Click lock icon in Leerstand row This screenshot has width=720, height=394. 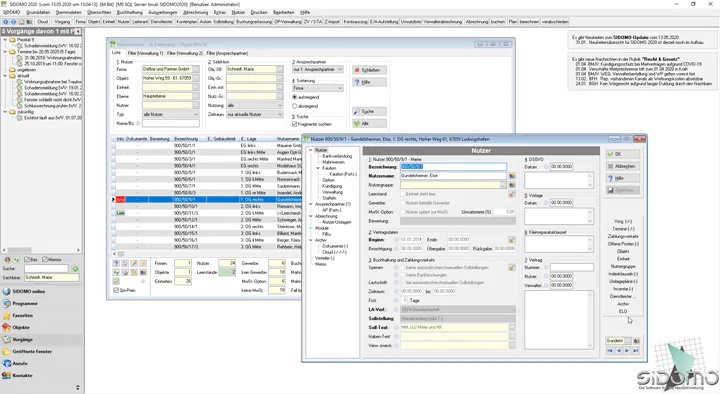coord(512,194)
